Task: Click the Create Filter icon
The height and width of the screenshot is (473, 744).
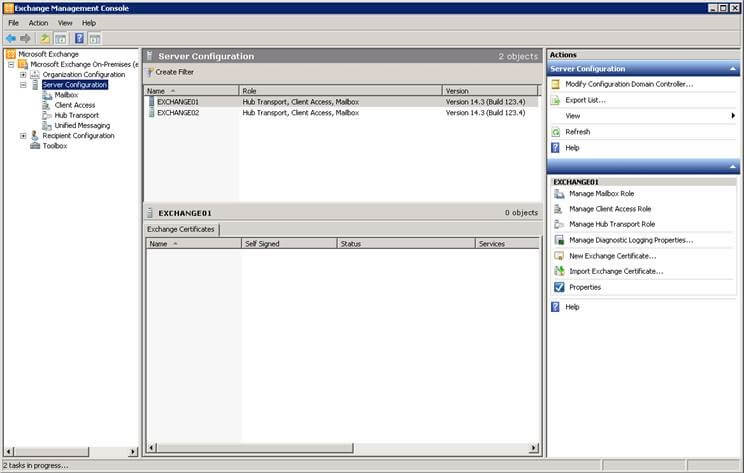Action: click(150, 72)
